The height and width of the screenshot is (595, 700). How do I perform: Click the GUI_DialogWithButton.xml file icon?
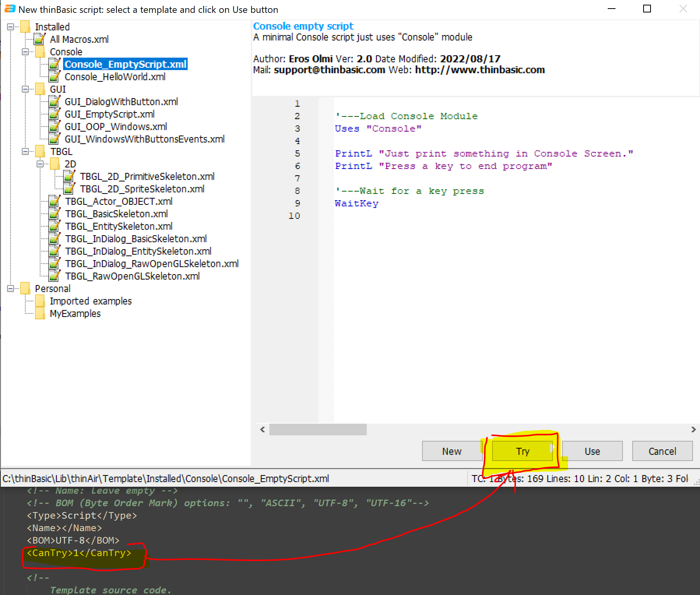[54, 102]
